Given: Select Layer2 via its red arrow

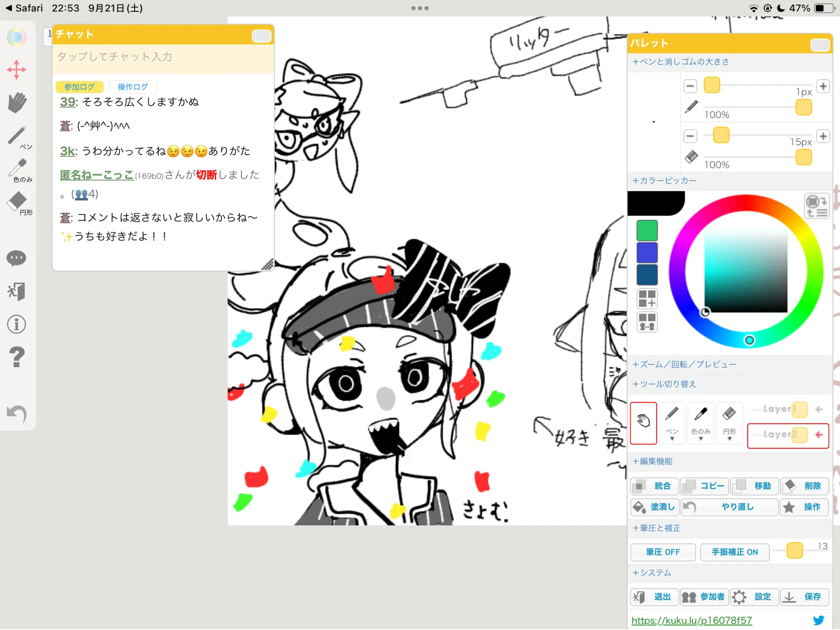Looking at the screenshot, I should (819, 435).
